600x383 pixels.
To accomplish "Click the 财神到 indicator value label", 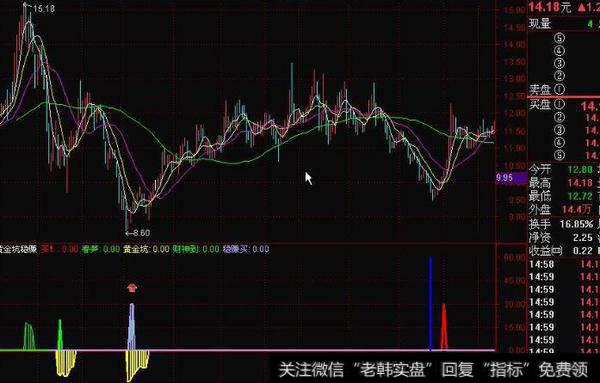I will tap(196, 249).
